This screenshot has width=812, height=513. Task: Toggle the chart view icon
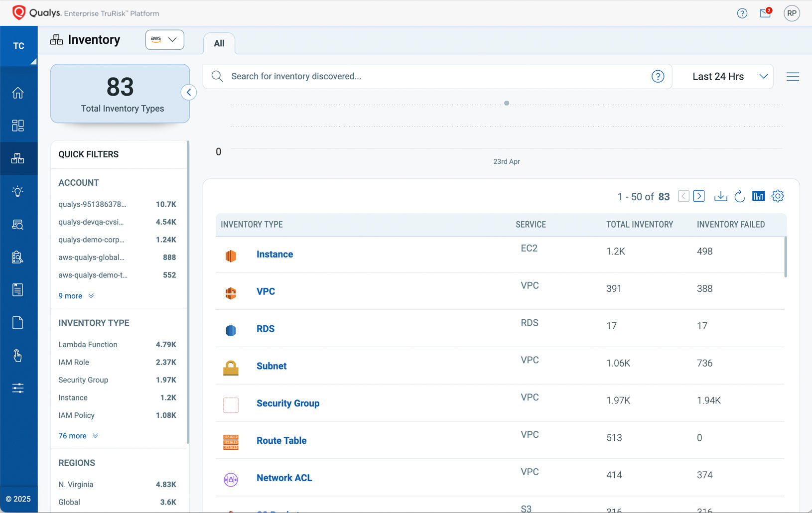759,196
